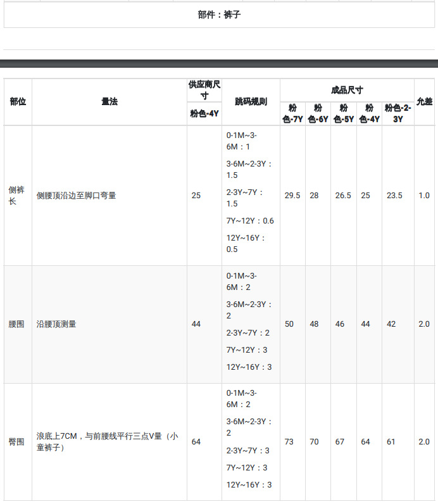Click tolerance 2.0 in 臀围 row
The image size is (438, 504).
pyautogui.click(x=424, y=442)
